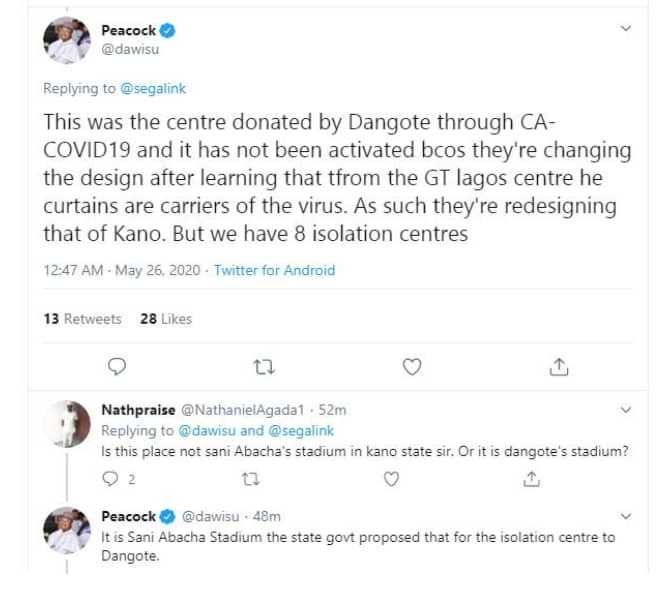Click the Twitter for Android source link
This screenshot has height=607, width=663.
274,270
